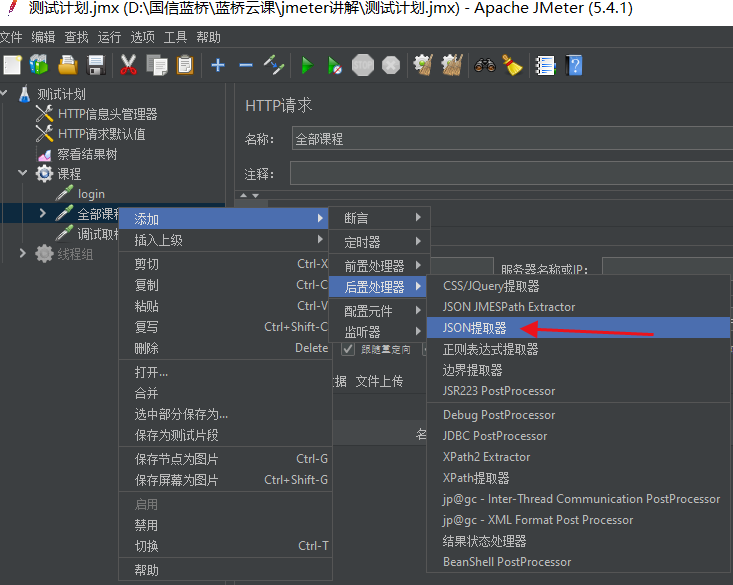The height and width of the screenshot is (585, 733).
Task: Select 测试计划 node in tree
Action: [61, 94]
